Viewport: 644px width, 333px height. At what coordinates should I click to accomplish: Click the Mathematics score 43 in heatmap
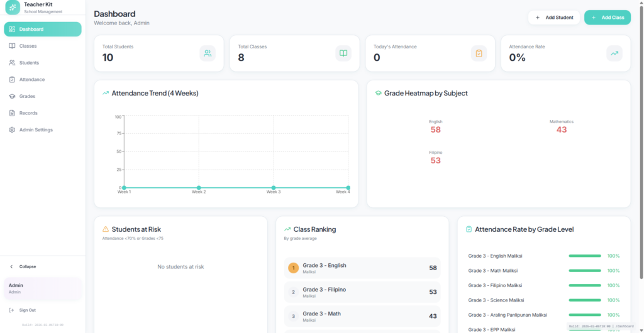pos(561,129)
